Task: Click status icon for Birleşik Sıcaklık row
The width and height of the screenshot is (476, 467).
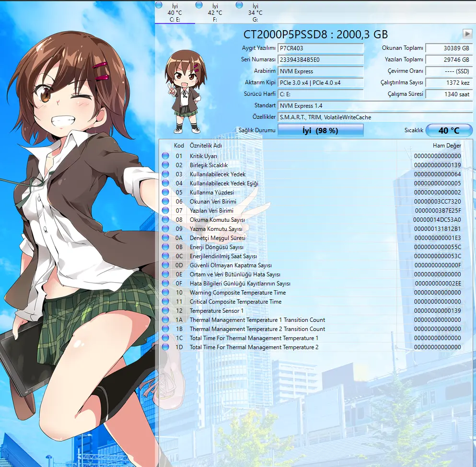Action: tap(165, 165)
